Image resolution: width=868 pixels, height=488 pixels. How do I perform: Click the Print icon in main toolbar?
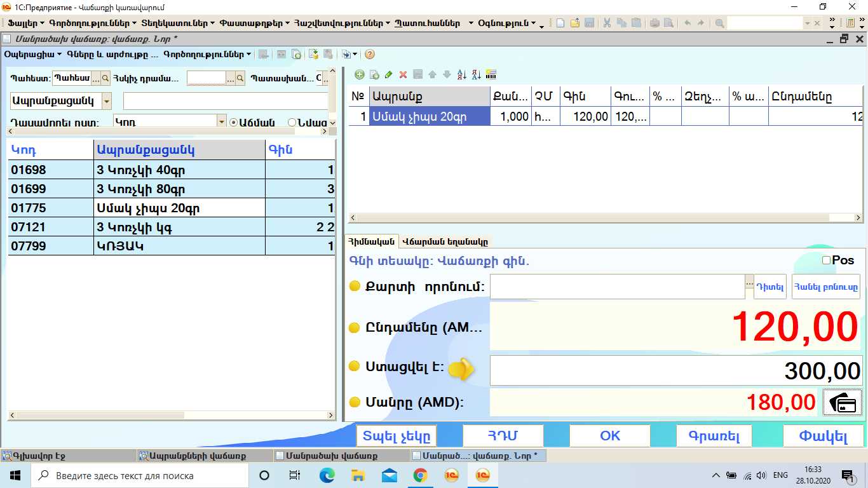[654, 23]
